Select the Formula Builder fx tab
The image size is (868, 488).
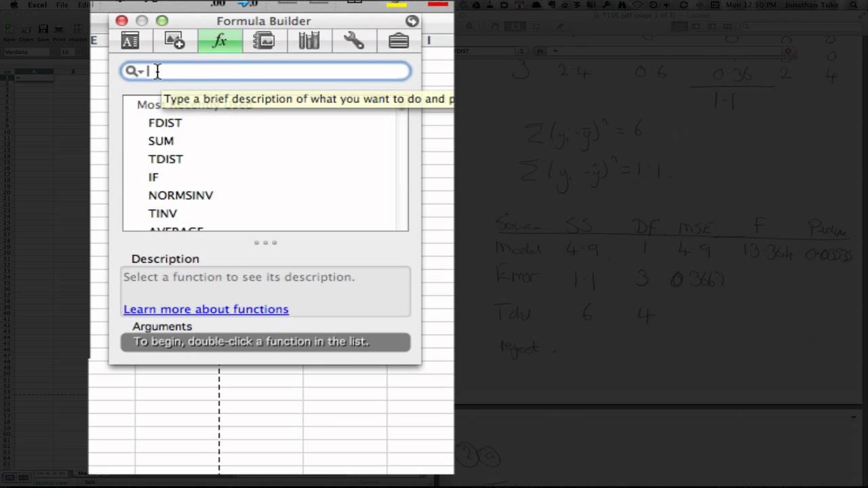point(220,41)
